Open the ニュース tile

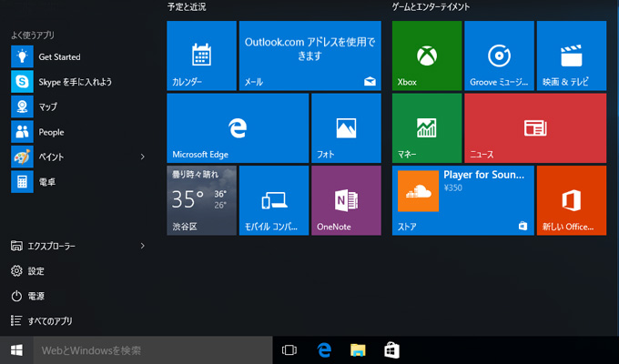(535, 128)
